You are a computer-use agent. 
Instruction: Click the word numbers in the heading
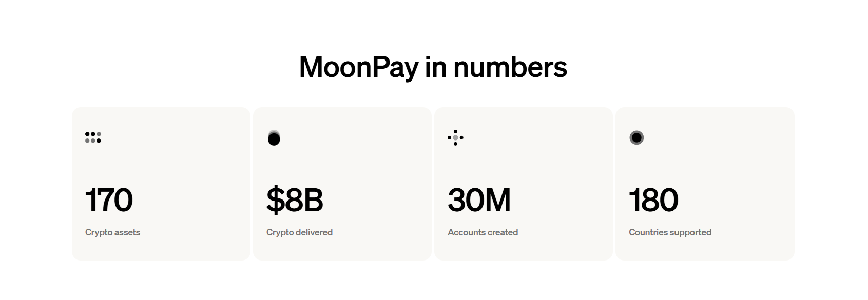tap(510, 67)
